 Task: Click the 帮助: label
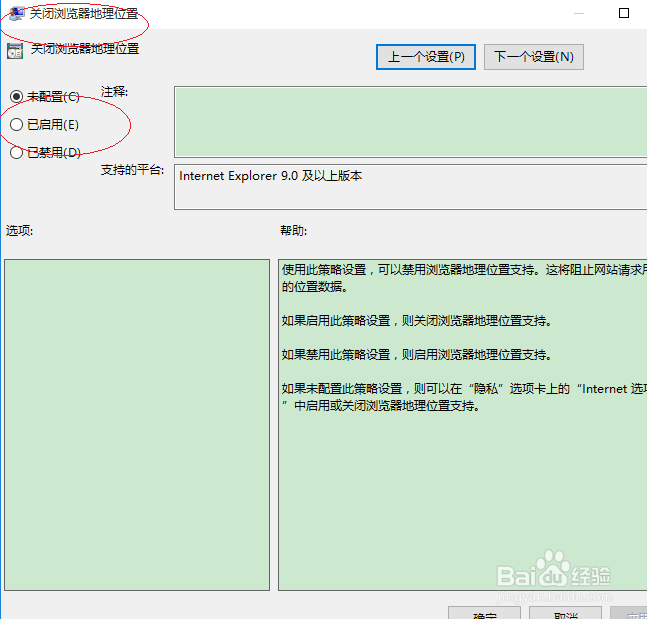293,230
